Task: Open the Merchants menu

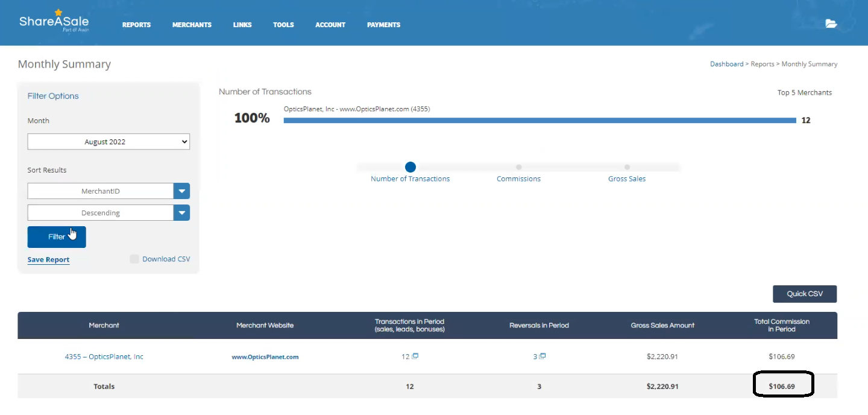Action: click(192, 25)
